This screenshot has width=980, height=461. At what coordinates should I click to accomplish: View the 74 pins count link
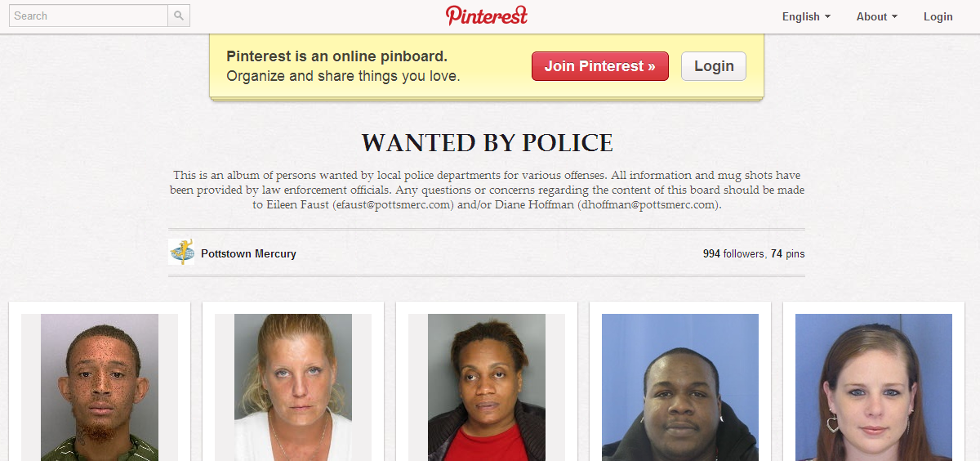coord(787,254)
